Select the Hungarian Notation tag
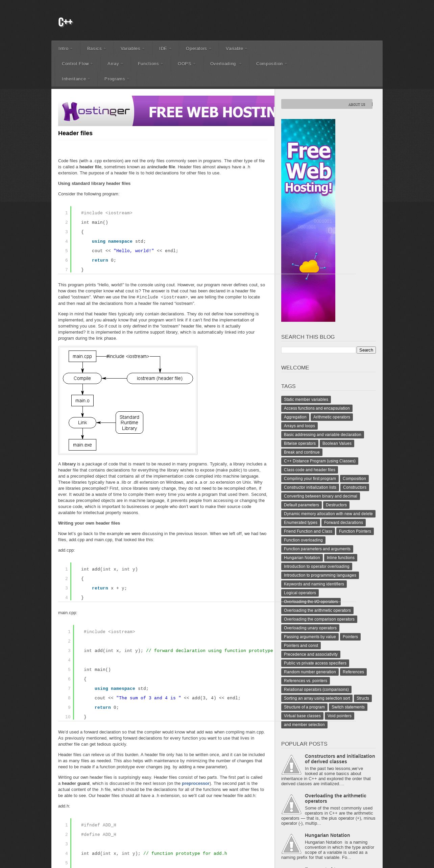 point(302,558)
